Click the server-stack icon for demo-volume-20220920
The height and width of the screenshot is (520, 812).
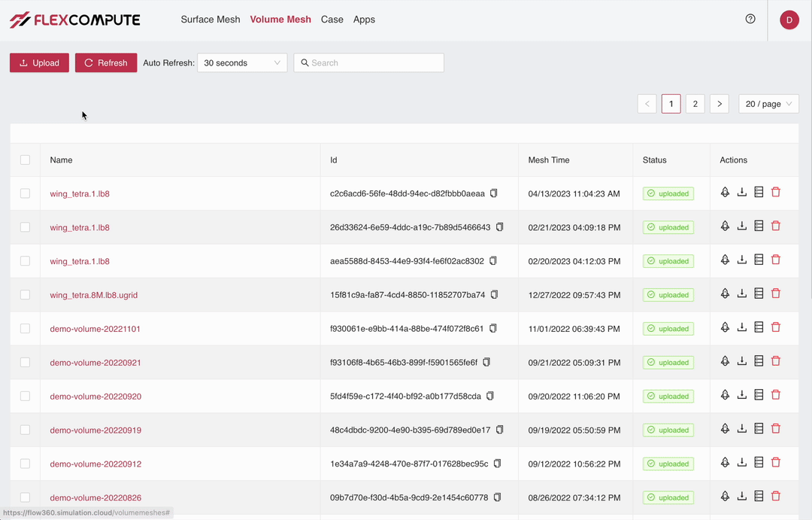[x=759, y=395]
